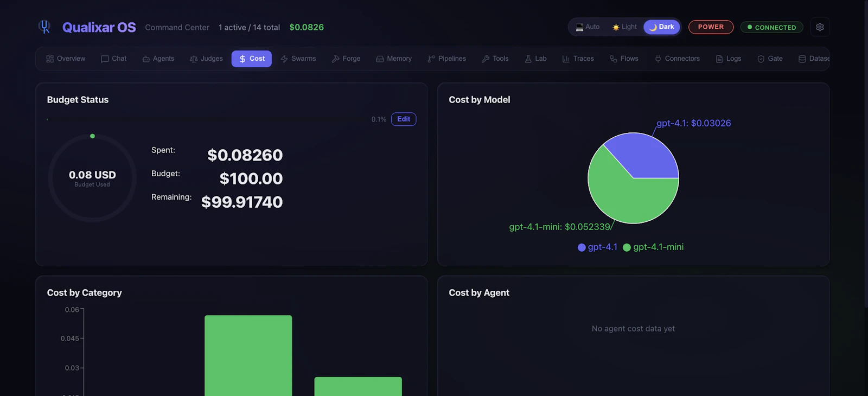Click the shorter Cost by Category bar
Image resolution: width=868 pixels, height=396 pixels.
[358, 386]
